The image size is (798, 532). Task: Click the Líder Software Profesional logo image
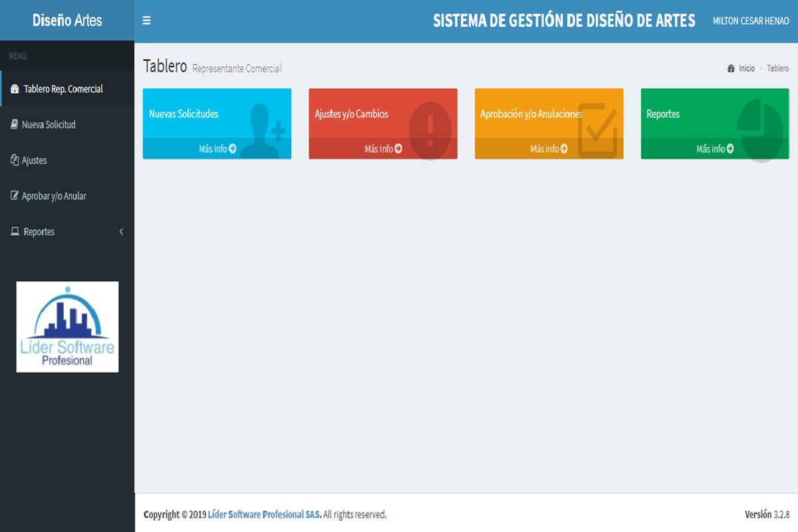(x=67, y=327)
